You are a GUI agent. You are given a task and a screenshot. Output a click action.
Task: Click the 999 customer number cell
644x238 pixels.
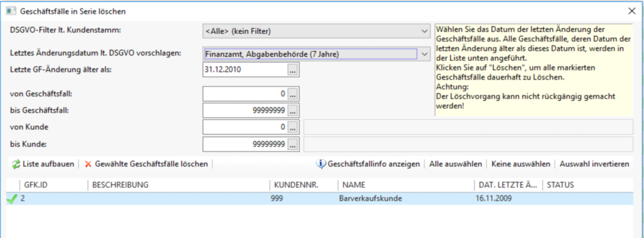tap(277, 199)
